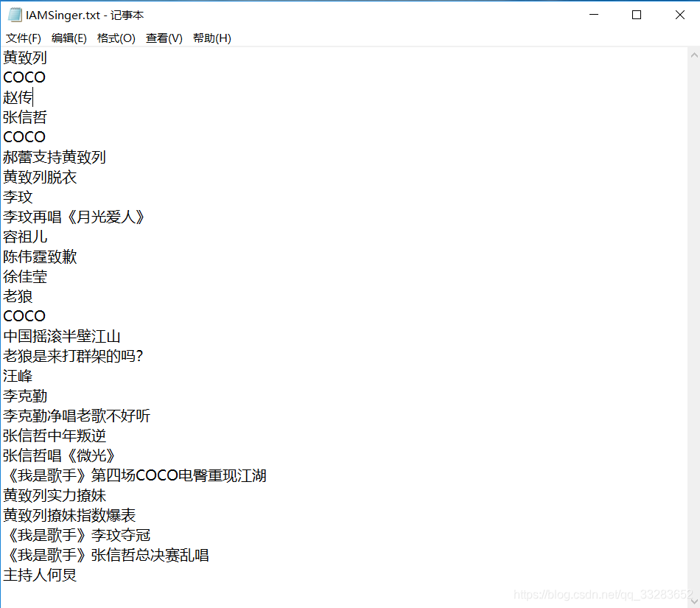The image size is (700, 608).
Task: Open the 文件(F) menu
Action: pos(24,38)
